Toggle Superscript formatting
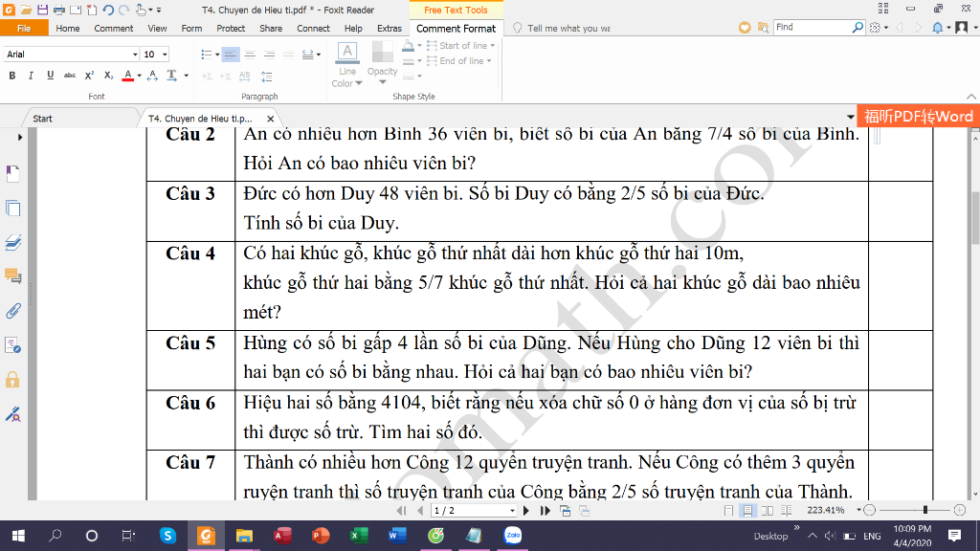 pos(89,76)
